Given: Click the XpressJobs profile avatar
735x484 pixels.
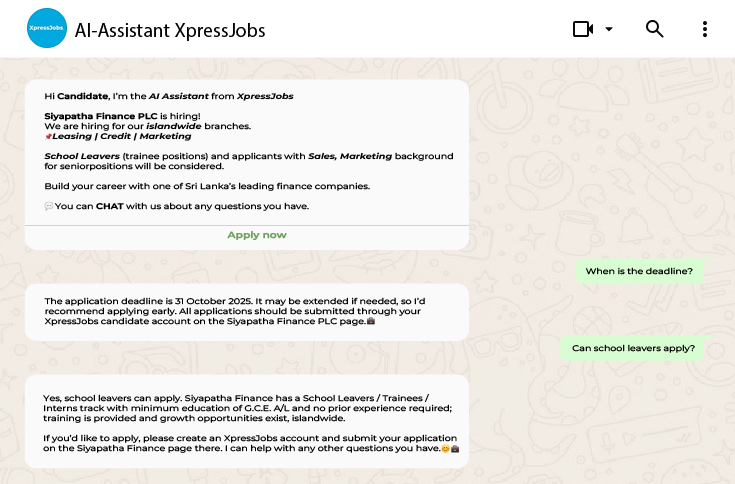Looking at the screenshot, I should [45, 29].
